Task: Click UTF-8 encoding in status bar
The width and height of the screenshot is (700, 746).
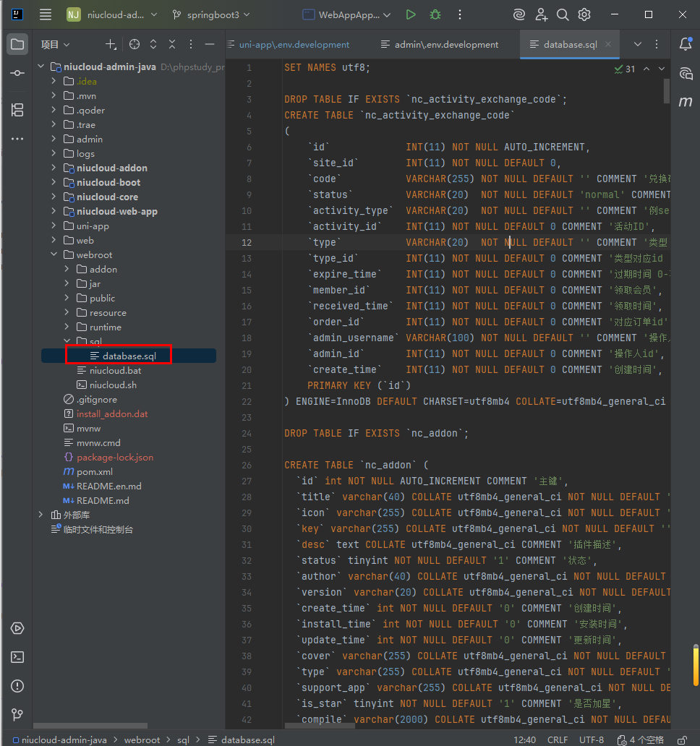Action: coord(591,739)
